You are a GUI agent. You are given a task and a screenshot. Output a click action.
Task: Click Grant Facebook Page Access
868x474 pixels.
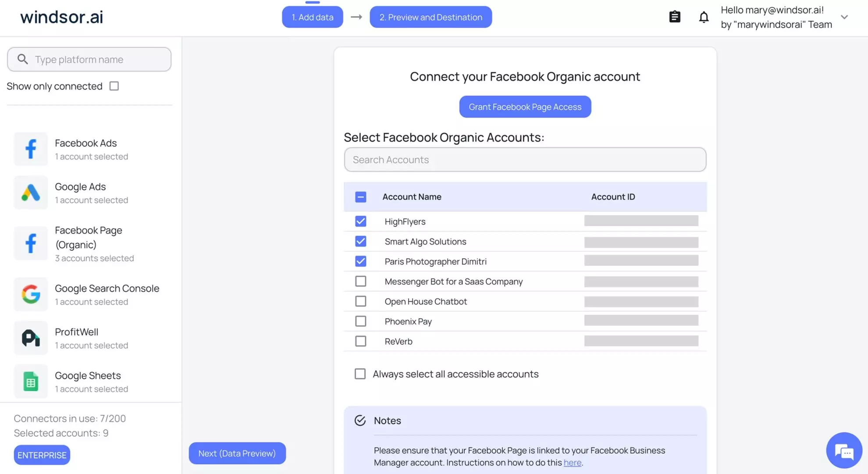525,107
